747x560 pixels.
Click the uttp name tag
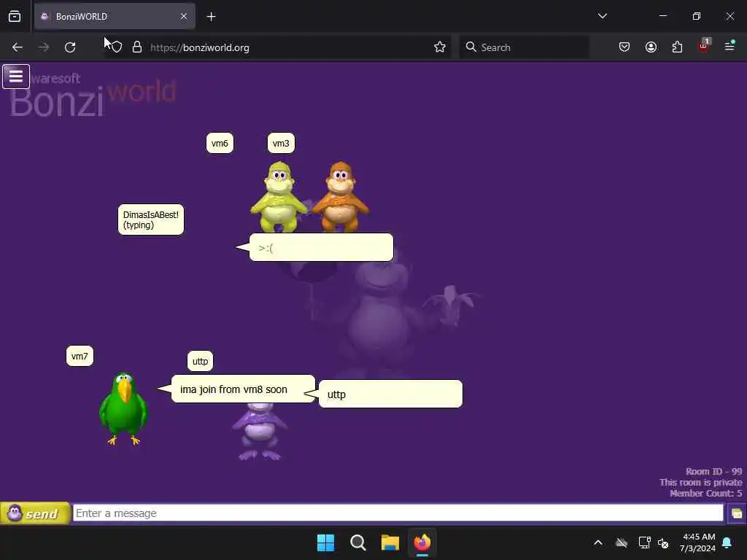tap(200, 362)
